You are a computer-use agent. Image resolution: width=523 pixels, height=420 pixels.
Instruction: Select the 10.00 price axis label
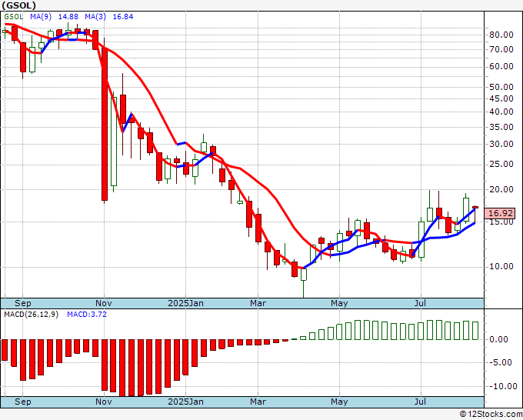501,267
